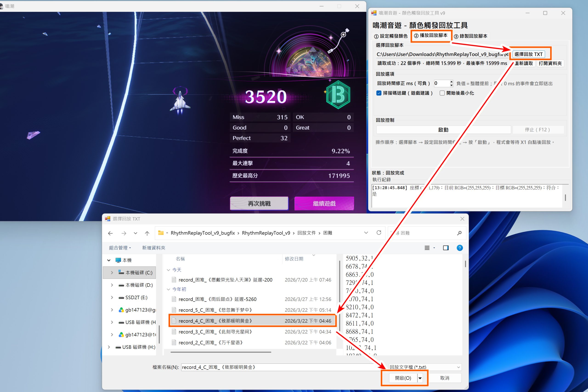The width and height of the screenshot is (588, 392).
Task: Go up one folder level
Action: (x=147, y=233)
